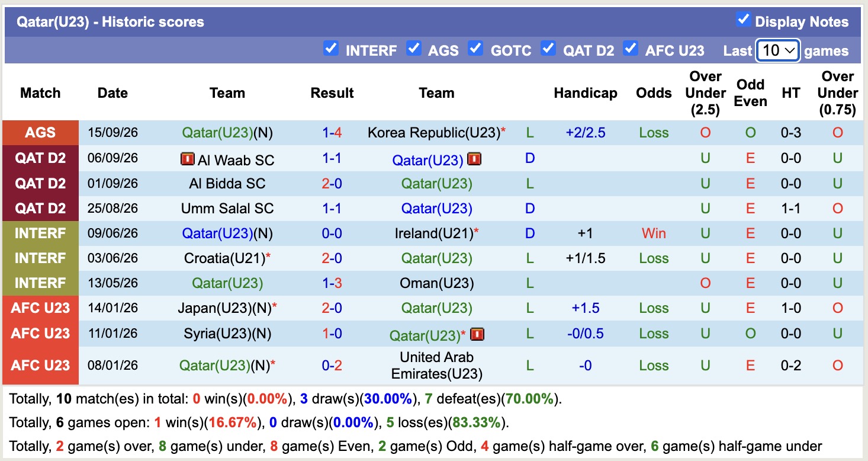
Task: Click the Handicap column header
Action: tap(586, 93)
